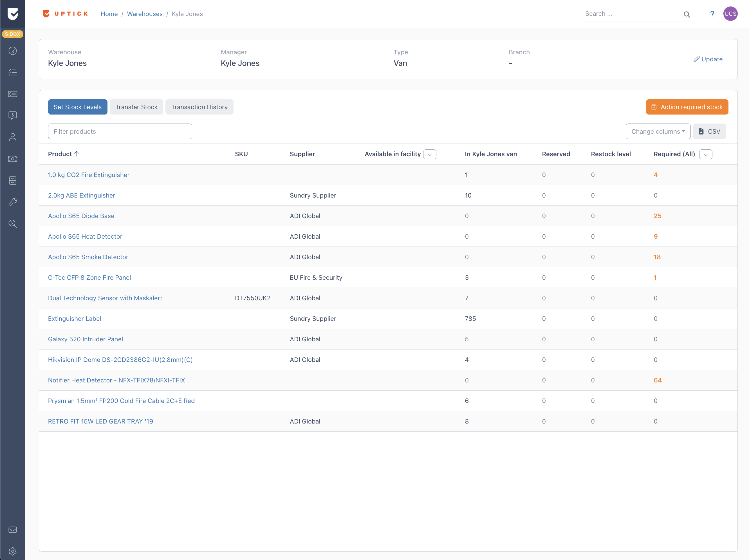Open the invoices card icon in sidebar
The image size is (749, 560).
[x=13, y=94]
